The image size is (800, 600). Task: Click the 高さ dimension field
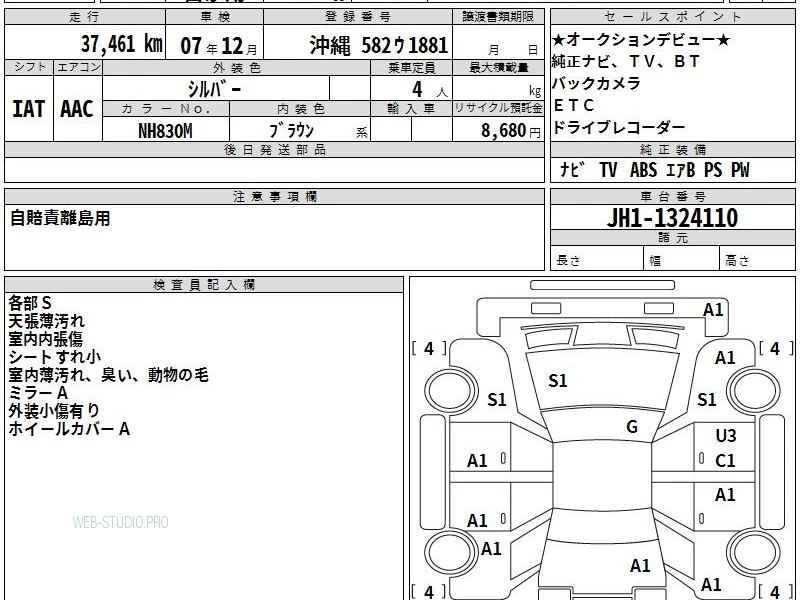(758, 258)
